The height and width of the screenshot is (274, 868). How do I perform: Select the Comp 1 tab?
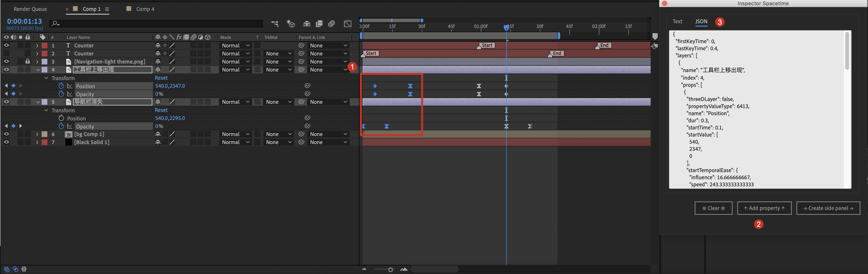tap(92, 9)
